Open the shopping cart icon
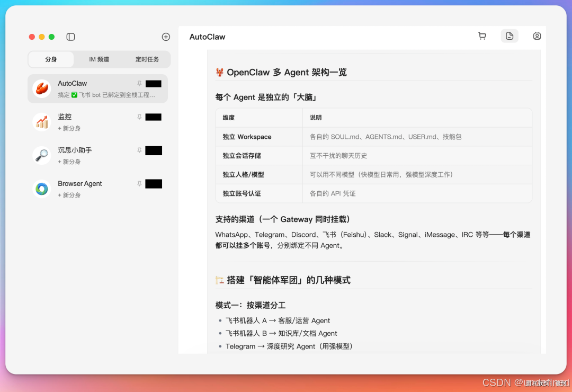 482,36
